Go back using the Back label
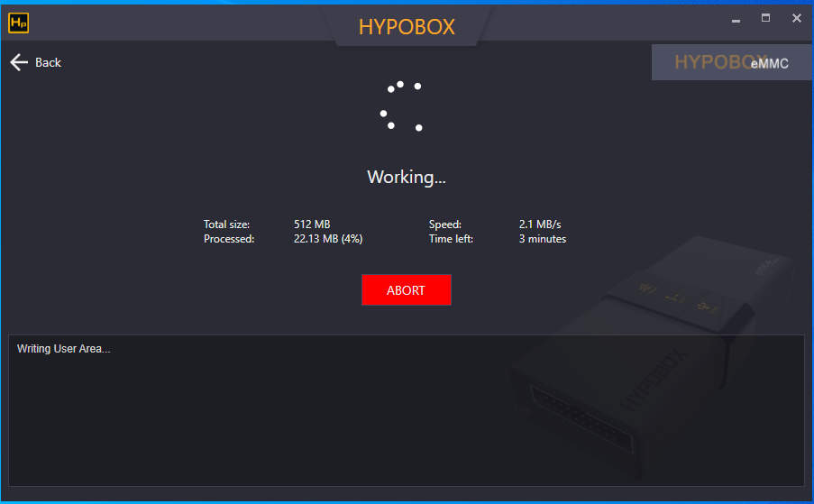This screenshot has width=814, height=504. point(49,62)
